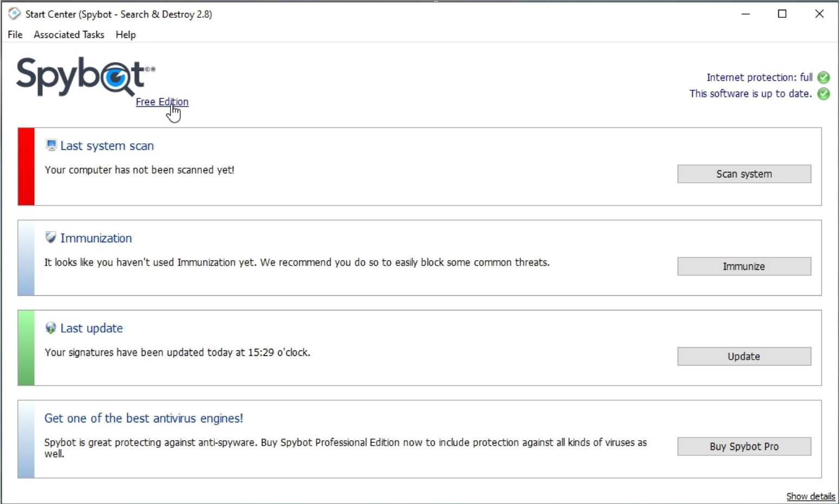Open the Help menu
Image resolution: width=840 pixels, height=504 pixels.
click(126, 35)
